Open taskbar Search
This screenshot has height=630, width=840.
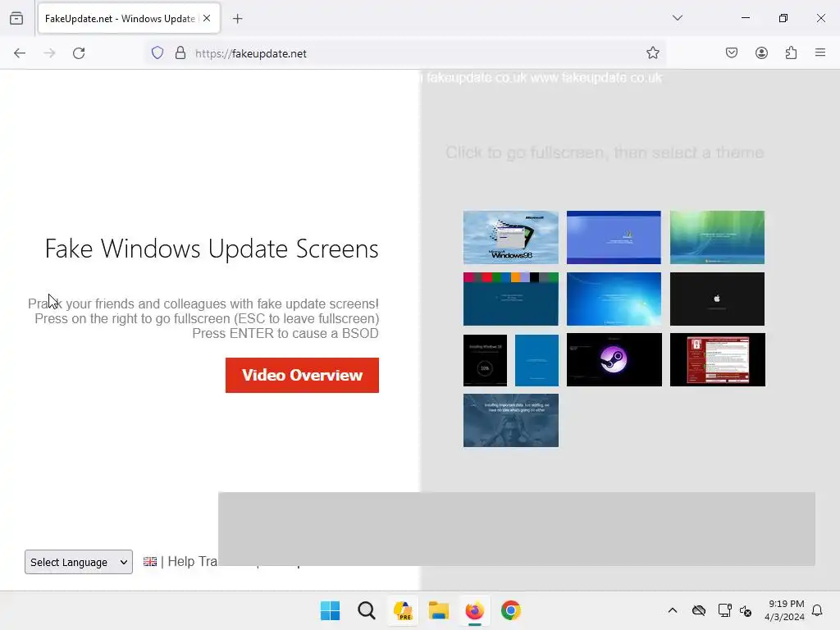tap(367, 610)
